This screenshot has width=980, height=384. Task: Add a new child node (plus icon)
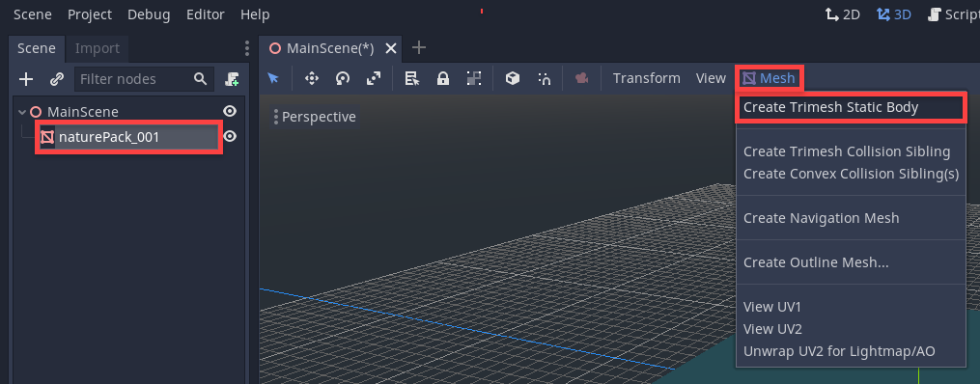click(x=26, y=79)
